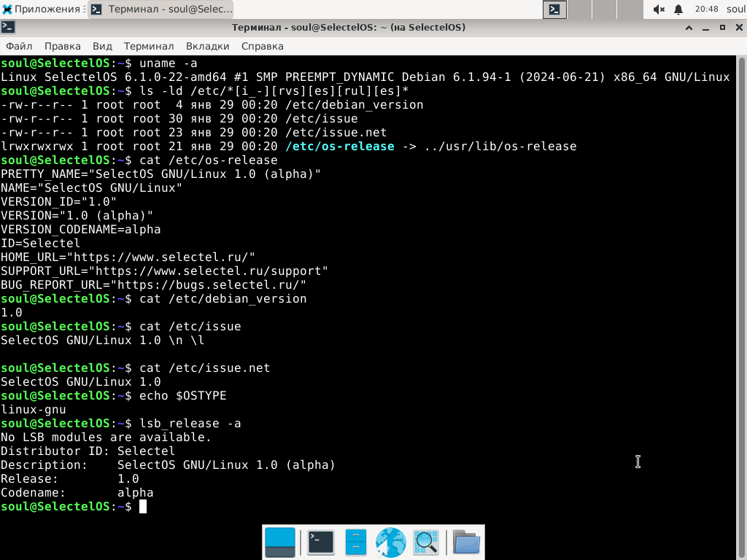The height and width of the screenshot is (560, 747).
Task: Open the Терминал menu
Action: [149, 46]
